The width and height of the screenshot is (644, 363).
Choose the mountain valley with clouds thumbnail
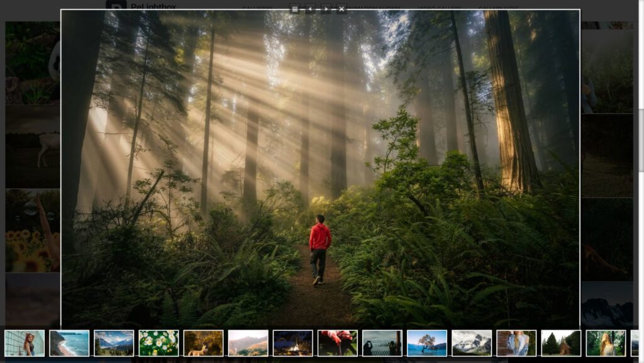tap(114, 343)
